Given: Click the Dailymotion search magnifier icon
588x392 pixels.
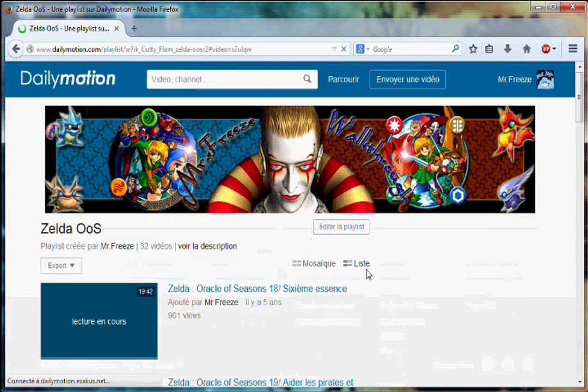Looking at the screenshot, I should click(307, 79).
